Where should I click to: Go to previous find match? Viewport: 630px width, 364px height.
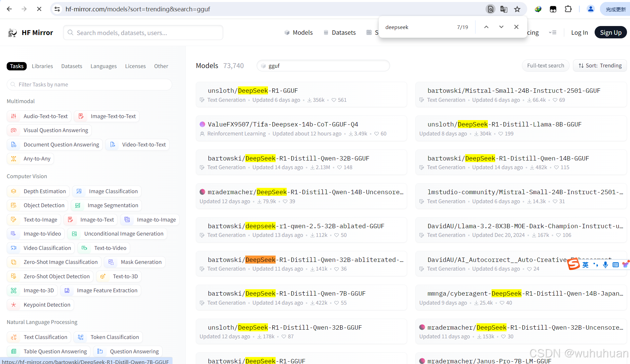486,27
